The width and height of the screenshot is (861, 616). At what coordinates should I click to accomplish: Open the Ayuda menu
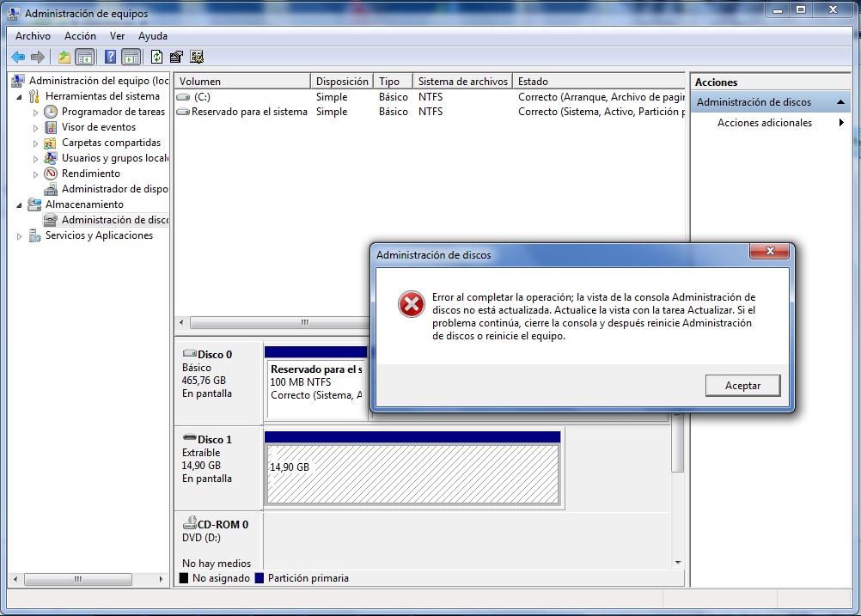[x=153, y=36]
